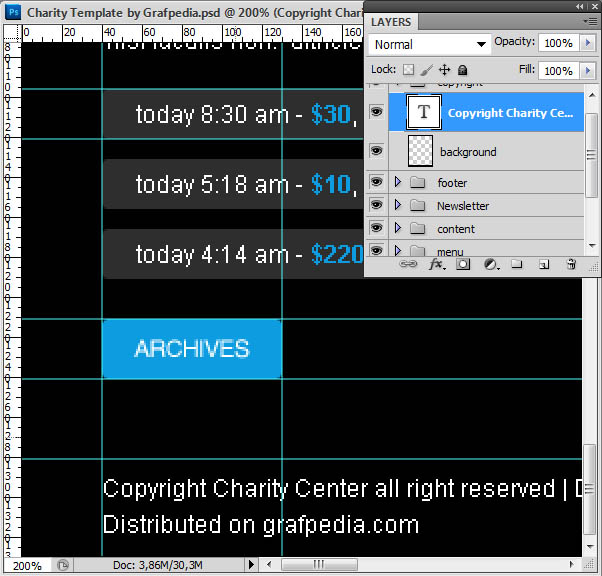Expand the content group
The width and height of the screenshot is (602, 576).
(x=398, y=228)
